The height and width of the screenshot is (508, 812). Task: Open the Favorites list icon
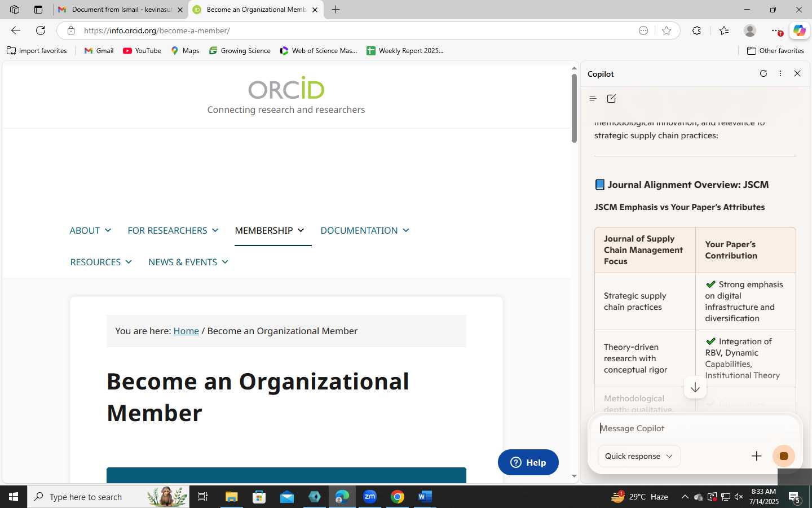coord(724,30)
